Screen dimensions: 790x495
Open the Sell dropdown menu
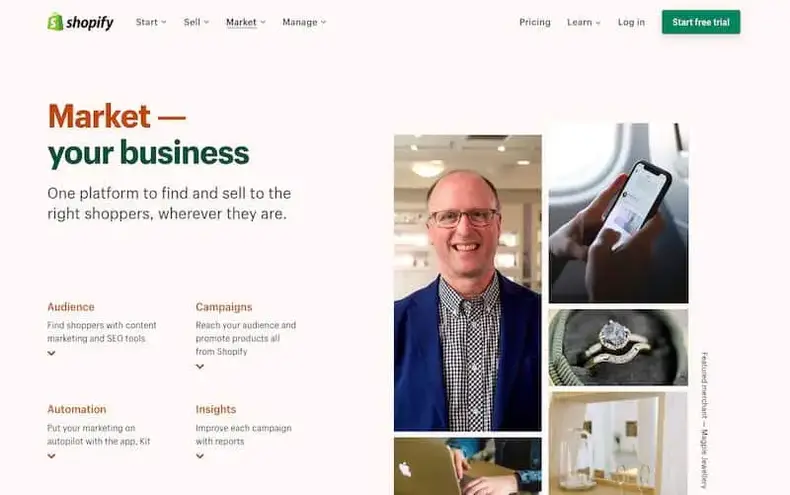pyautogui.click(x=196, y=22)
